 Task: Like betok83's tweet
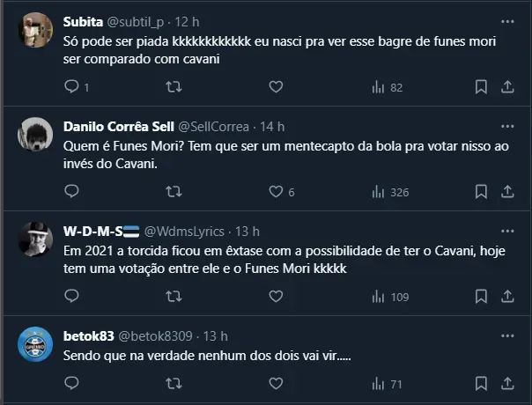[x=276, y=383]
